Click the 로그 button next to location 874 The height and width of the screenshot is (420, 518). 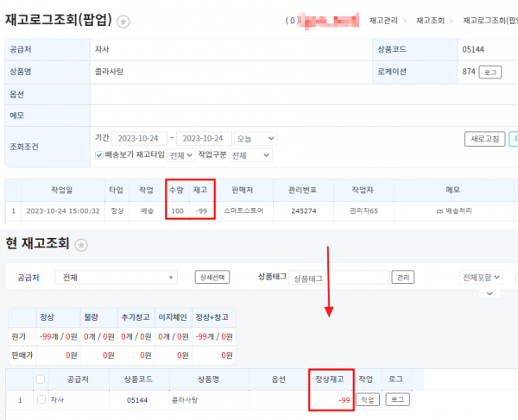click(x=490, y=72)
